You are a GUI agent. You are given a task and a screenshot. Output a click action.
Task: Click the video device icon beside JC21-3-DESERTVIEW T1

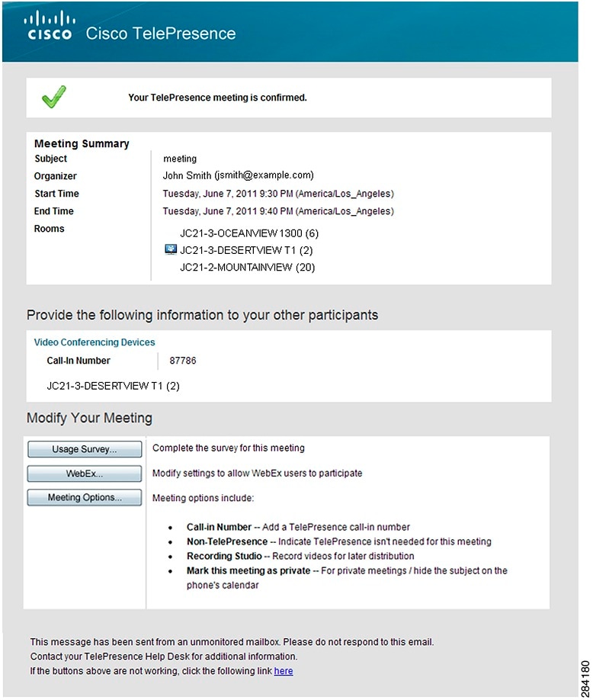[x=169, y=249]
